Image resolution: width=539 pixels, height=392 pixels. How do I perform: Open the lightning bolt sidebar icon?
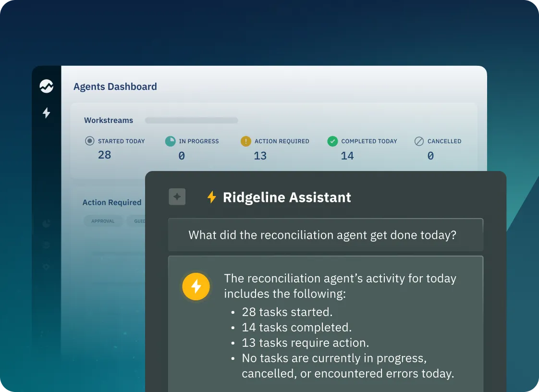(47, 113)
